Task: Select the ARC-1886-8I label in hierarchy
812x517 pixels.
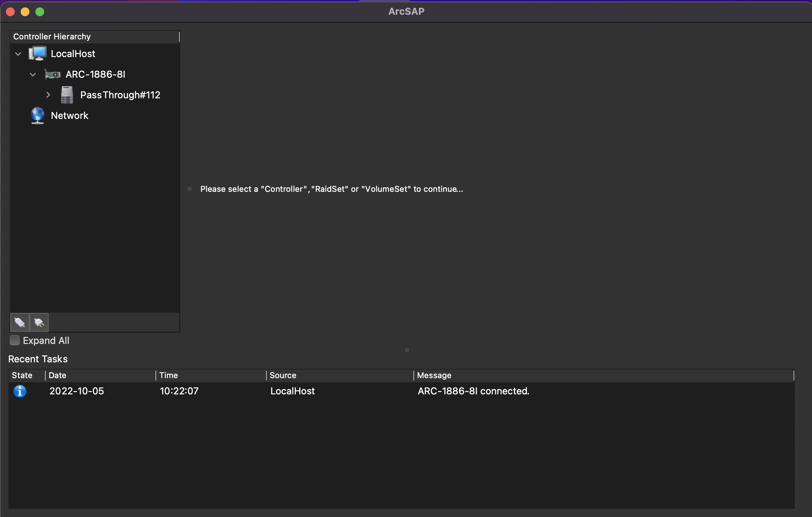Action: point(95,74)
